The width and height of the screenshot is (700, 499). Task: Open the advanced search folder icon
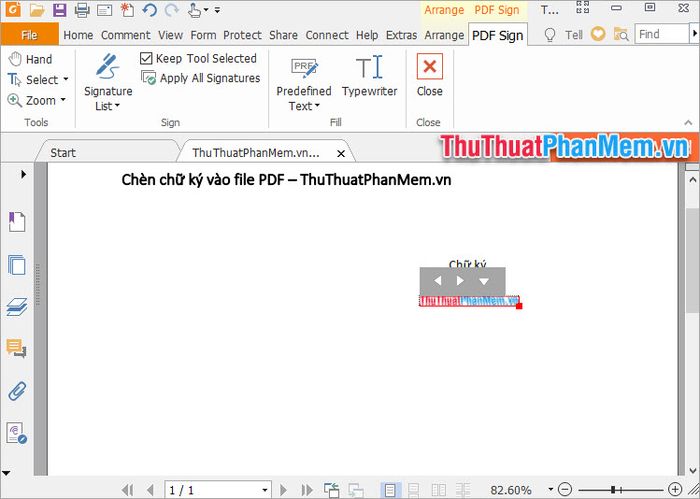coord(621,34)
